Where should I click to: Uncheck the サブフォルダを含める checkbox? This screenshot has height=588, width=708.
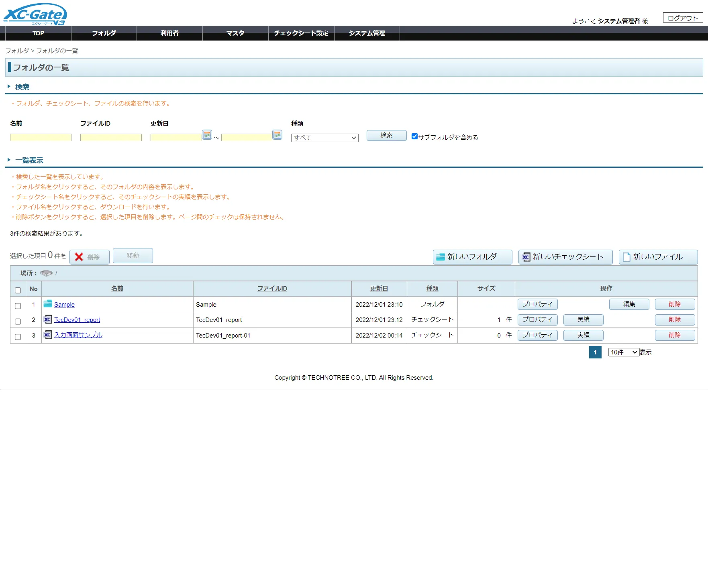pos(414,136)
